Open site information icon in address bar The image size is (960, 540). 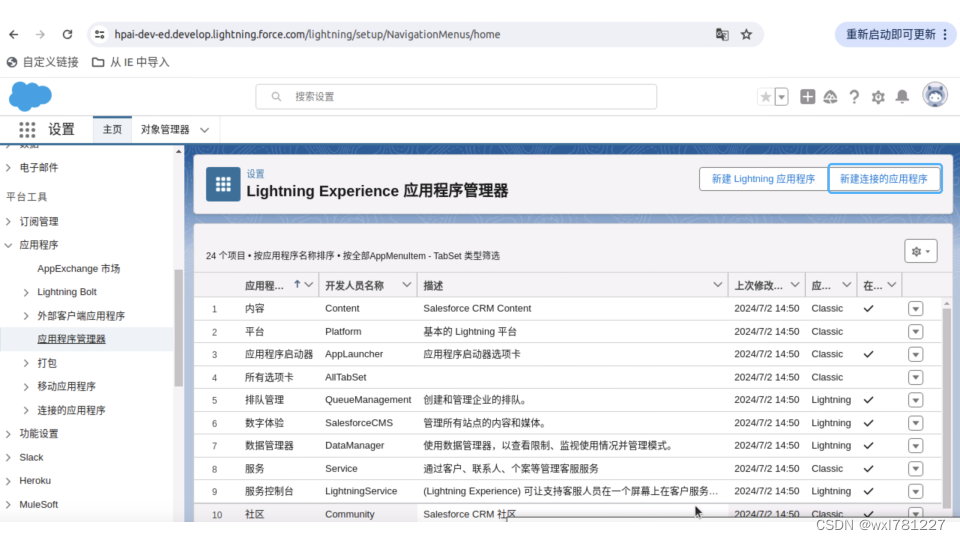click(100, 34)
